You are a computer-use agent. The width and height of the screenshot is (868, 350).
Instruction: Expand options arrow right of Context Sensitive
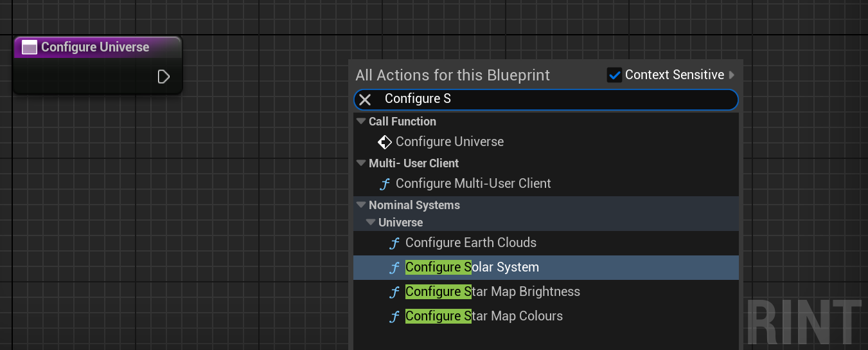(x=732, y=75)
